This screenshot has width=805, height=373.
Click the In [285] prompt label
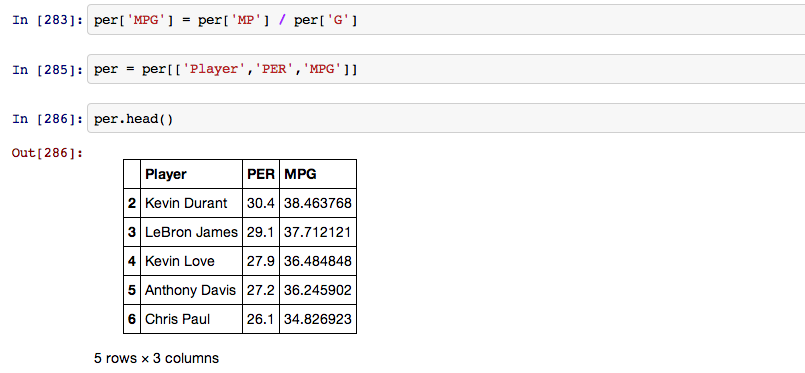point(47,69)
